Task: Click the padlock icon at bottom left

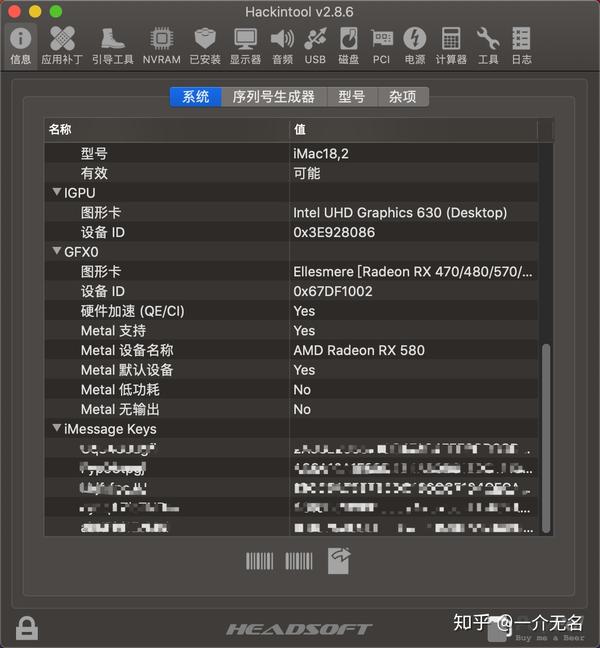Action: point(27,628)
